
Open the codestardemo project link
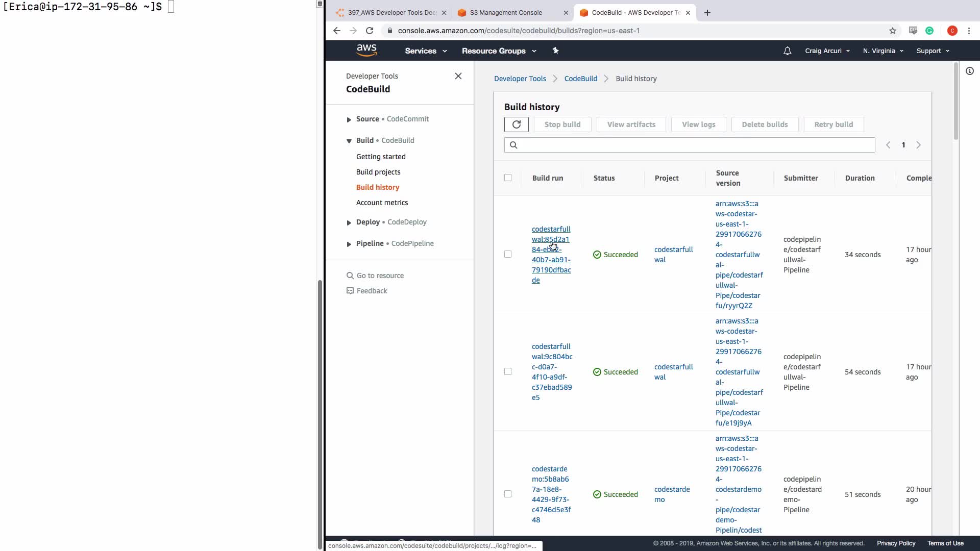pyautogui.click(x=671, y=494)
